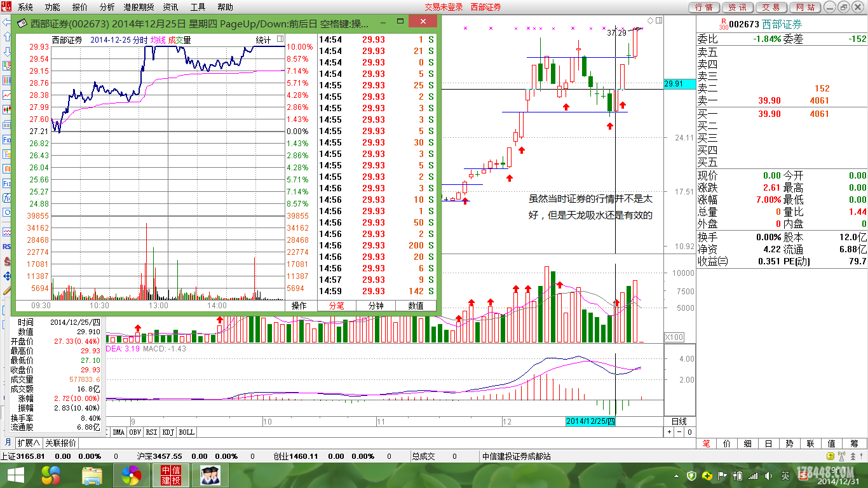
Task: Click the 英 input method tray indicator
Action: pos(785,475)
